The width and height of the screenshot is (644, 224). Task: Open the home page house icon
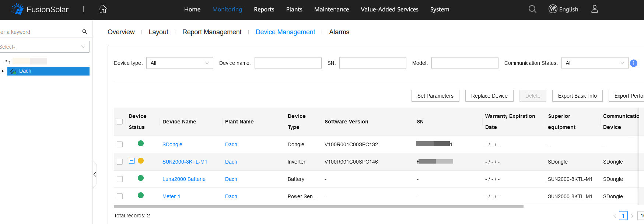pyautogui.click(x=103, y=9)
